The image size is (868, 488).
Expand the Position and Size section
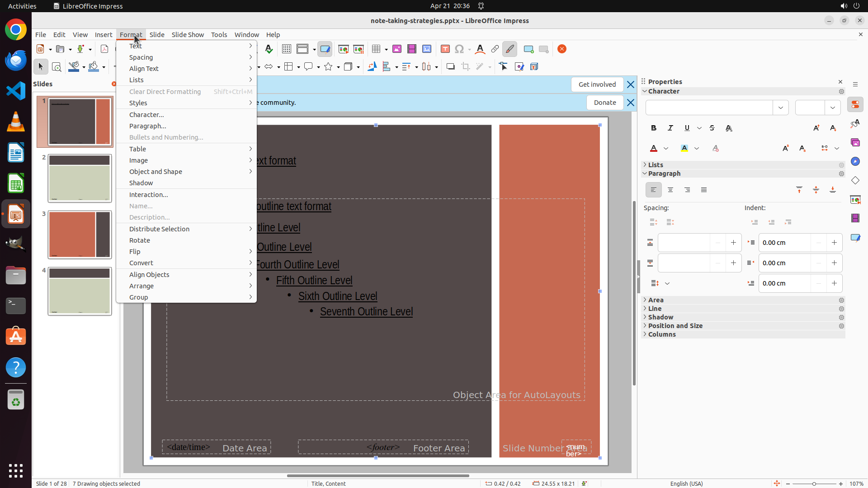[x=675, y=326]
